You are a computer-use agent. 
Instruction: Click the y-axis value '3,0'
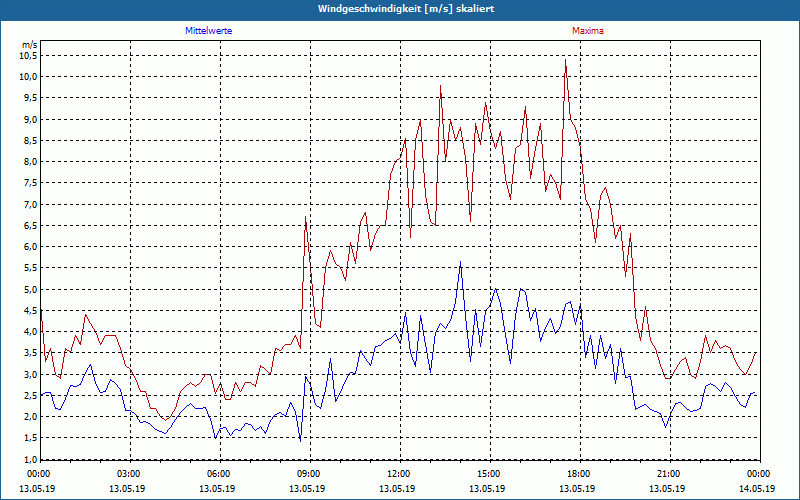31,374
